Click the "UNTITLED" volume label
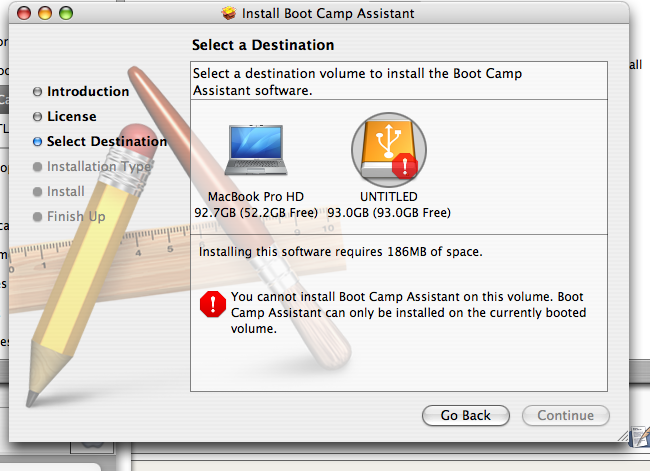The height and width of the screenshot is (471, 650). (389, 197)
